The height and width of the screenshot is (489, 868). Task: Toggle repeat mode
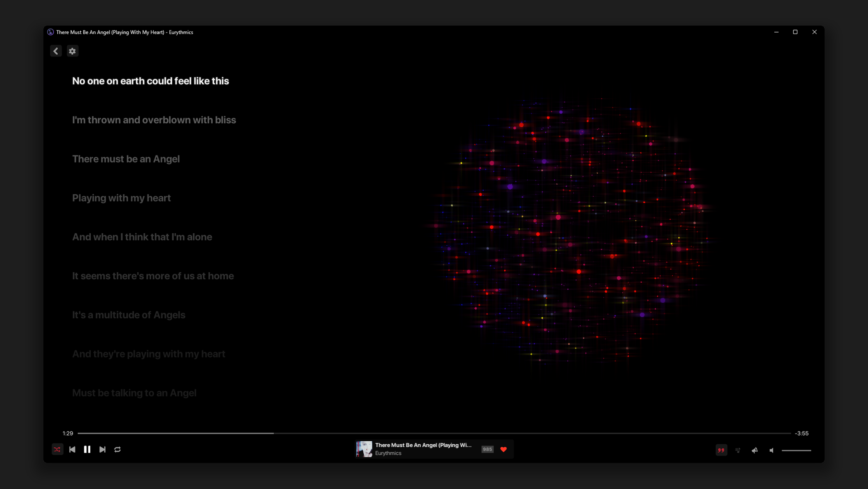[118, 449]
